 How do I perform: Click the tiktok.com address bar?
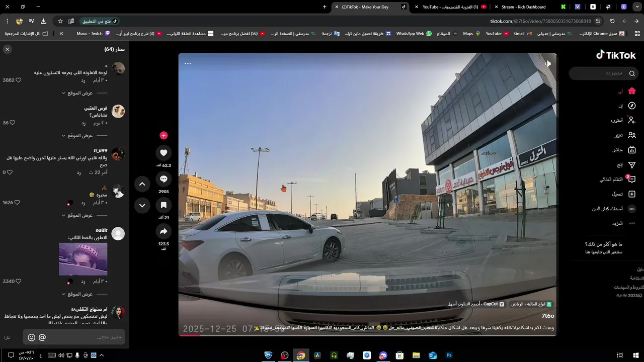(540, 21)
